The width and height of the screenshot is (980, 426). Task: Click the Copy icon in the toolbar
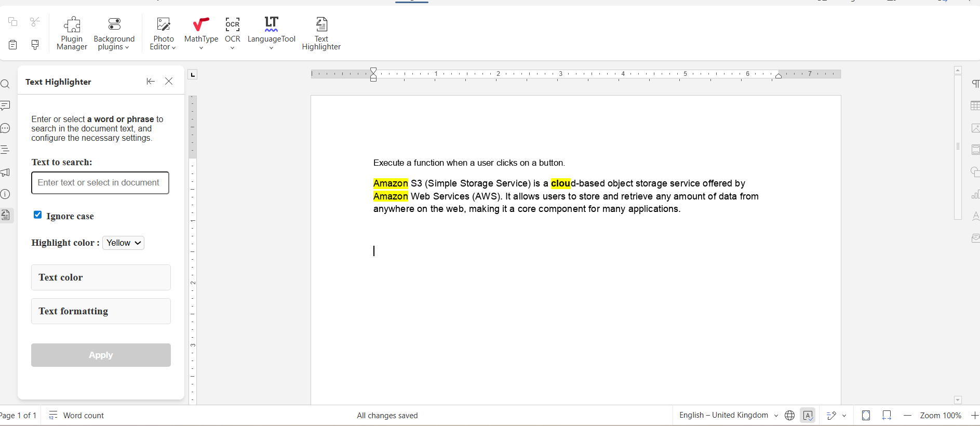point(13,22)
